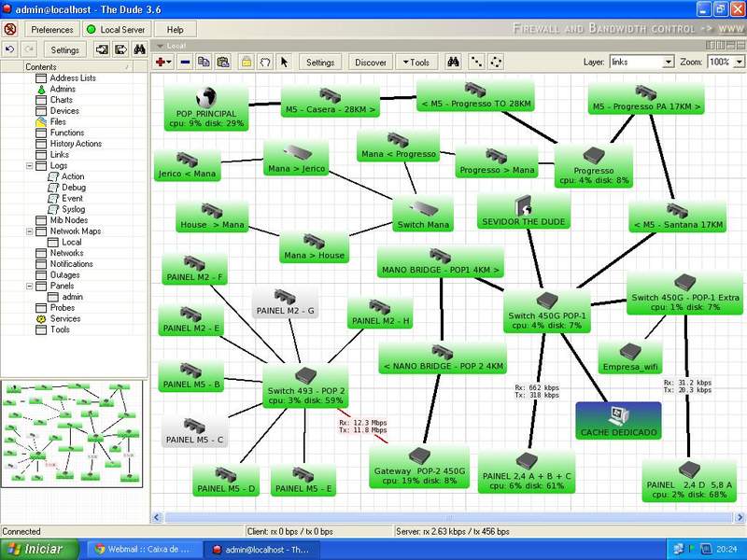Viewport: 747px width, 560px height.
Task: Click The Dude taskbar button
Action: (x=261, y=549)
